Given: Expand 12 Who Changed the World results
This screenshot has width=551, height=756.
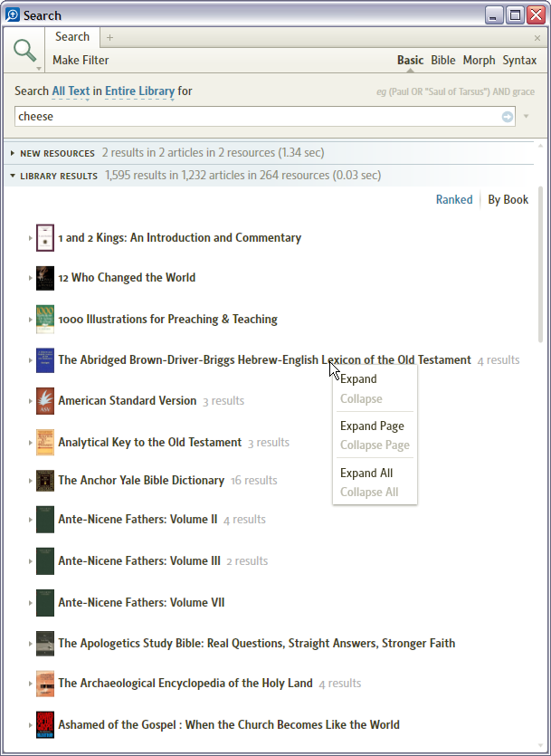Looking at the screenshot, I should 31,278.
